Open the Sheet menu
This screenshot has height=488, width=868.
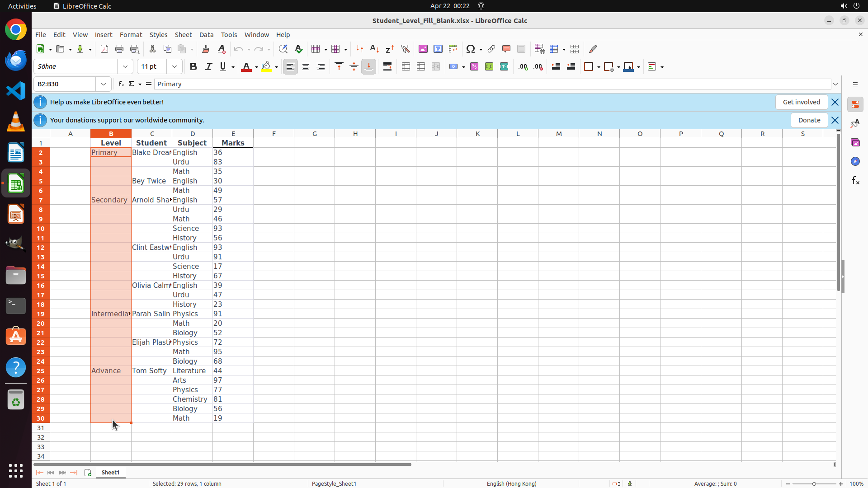pos(183,35)
